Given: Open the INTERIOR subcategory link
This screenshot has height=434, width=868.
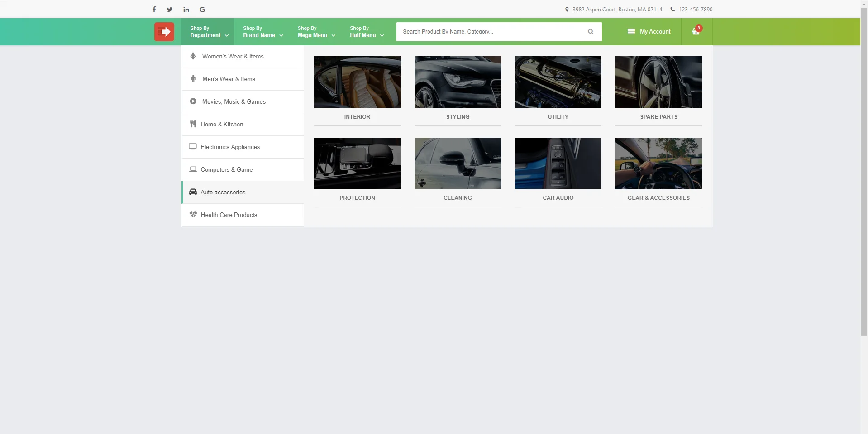Looking at the screenshot, I should [x=357, y=117].
